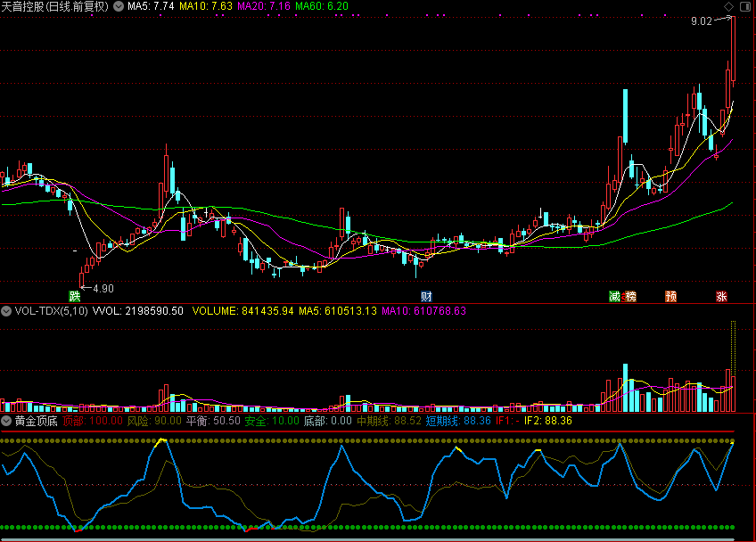Click the 天音控股(日线 前复权) title
Image resolution: width=756 pixels, height=542 pixels.
pos(54,6)
